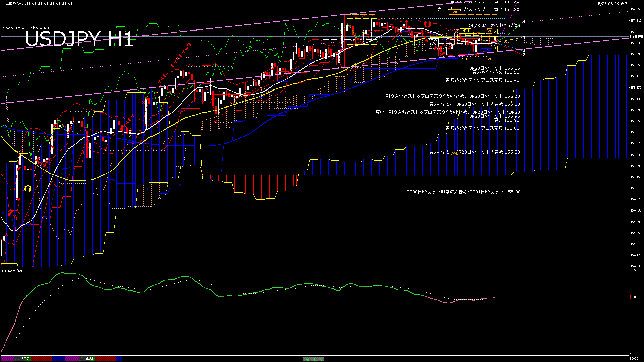Click the 5/28 date segment on session bar
Image resolution: width=644 pixels, height=362 pixels.
(89, 359)
